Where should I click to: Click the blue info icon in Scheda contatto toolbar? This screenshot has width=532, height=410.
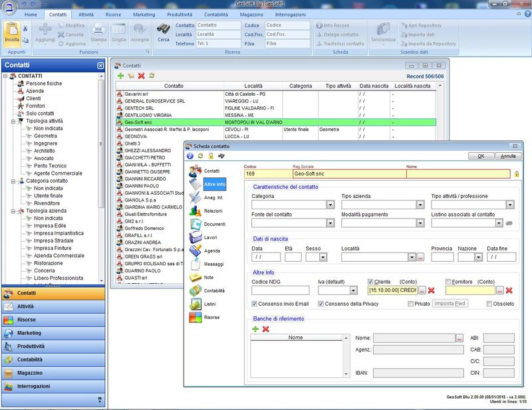(x=190, y=156)
